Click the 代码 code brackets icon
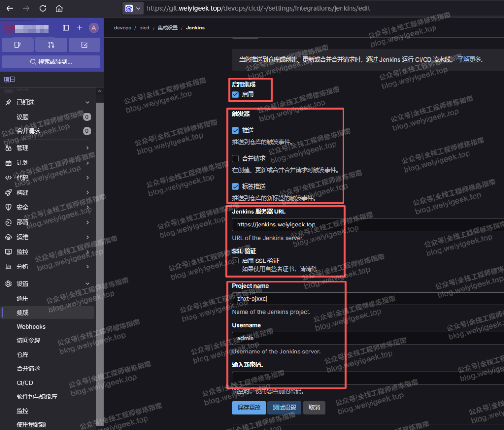This screenshot has width=504, height=430. pos(8,177)
